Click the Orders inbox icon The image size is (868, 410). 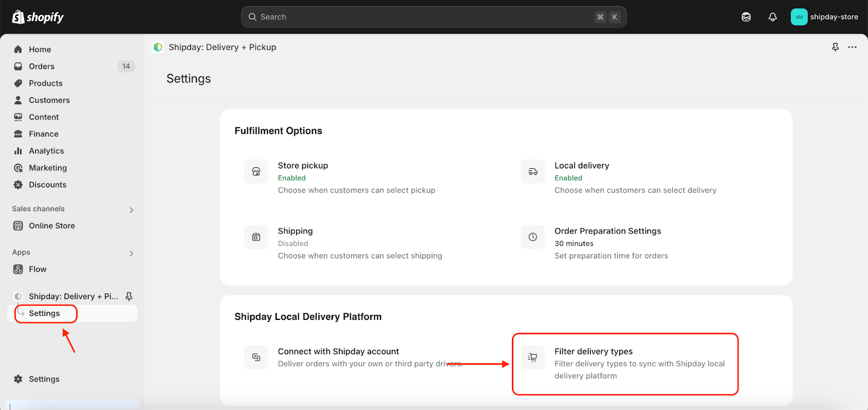tap(18, 66)
